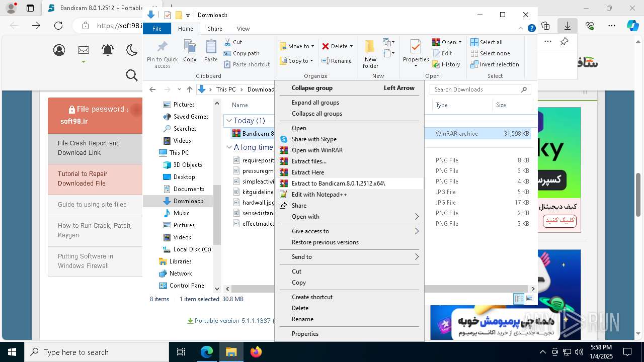Select 3D Objects in navigation tree
This screenshot has width=644, height=362.
point(183,165)
